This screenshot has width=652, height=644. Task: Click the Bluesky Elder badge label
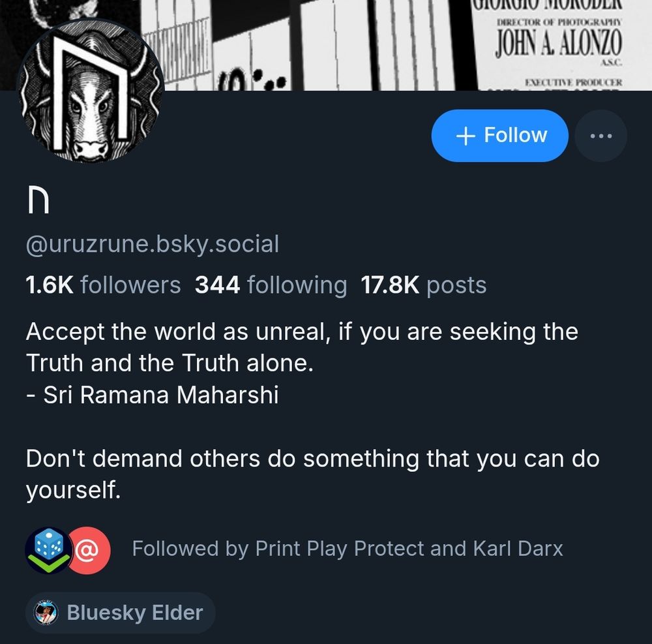click(x=135, y=613)
